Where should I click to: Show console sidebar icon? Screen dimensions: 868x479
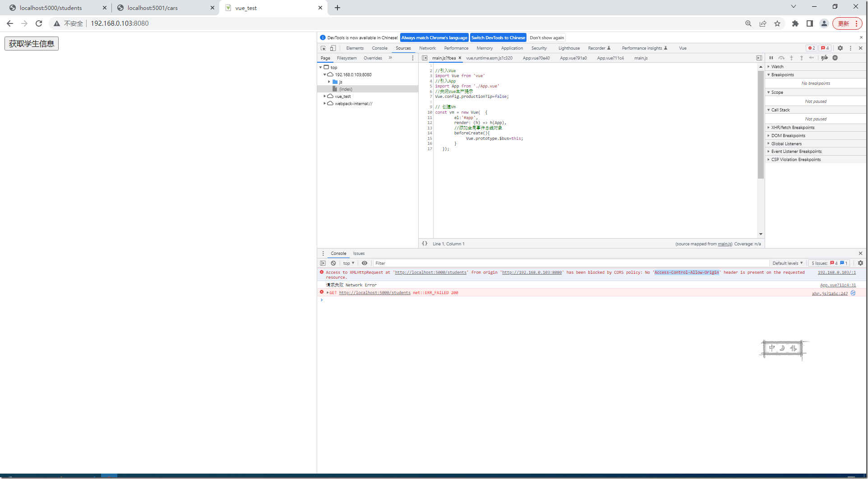[x=323, y=263]
